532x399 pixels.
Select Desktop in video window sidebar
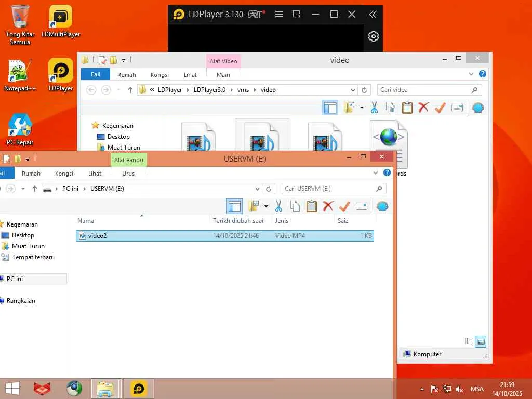pyautogui.click(x=118, y=137)
